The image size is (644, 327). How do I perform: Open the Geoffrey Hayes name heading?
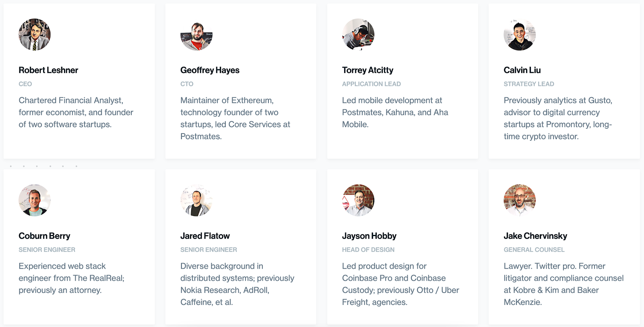pos(210,70)
